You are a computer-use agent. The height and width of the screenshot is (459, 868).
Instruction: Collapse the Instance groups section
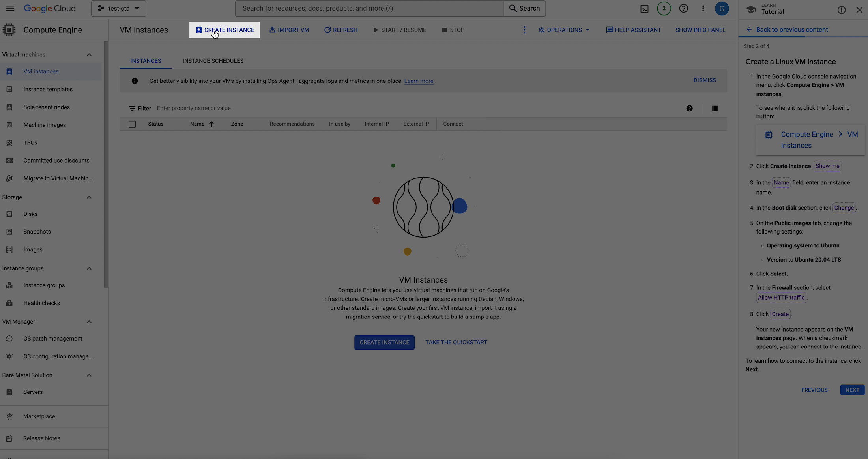(89, 268)
